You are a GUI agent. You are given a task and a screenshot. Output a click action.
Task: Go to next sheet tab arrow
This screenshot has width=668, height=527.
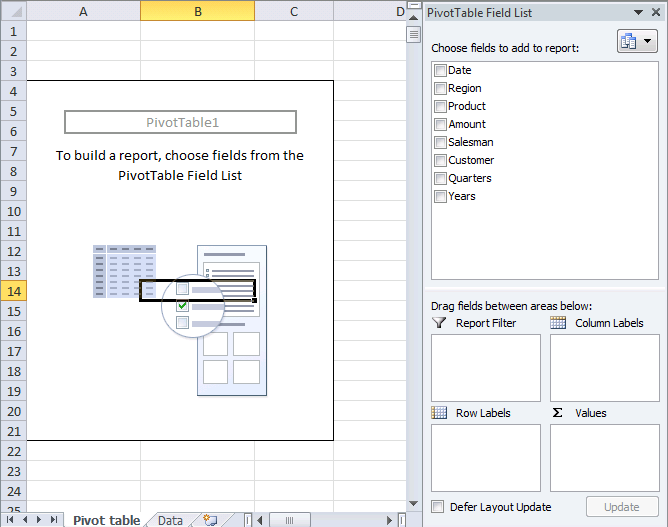point(39,520)
